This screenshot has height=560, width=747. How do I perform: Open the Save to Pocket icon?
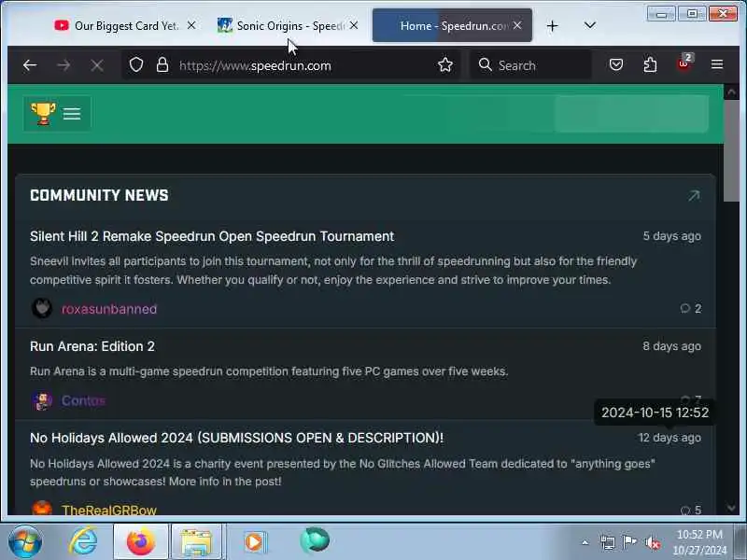pos(616,64)
